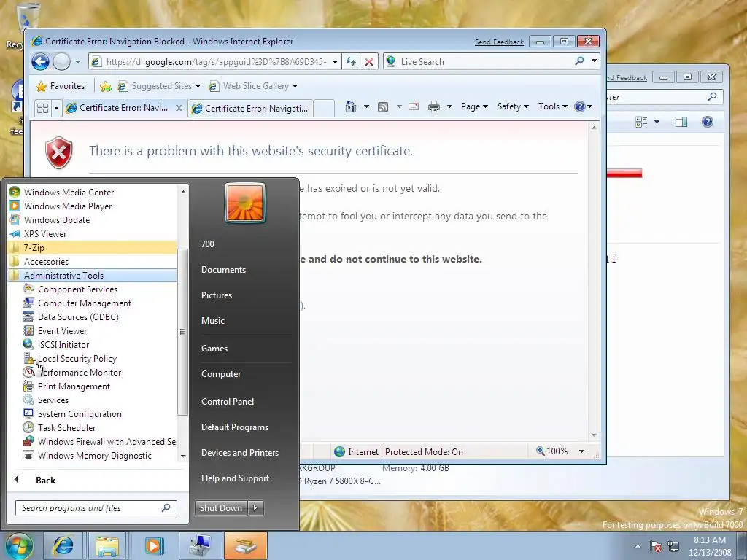Open Windows Explorer folder taskbar icon
747x560 pixels.
pyautogui.click(x=108, y=545)
